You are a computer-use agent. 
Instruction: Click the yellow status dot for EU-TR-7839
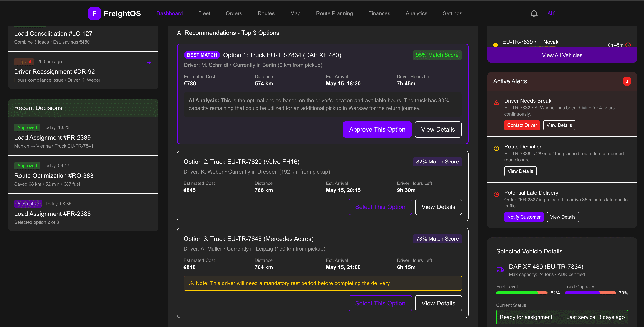[x=495, y=45]
